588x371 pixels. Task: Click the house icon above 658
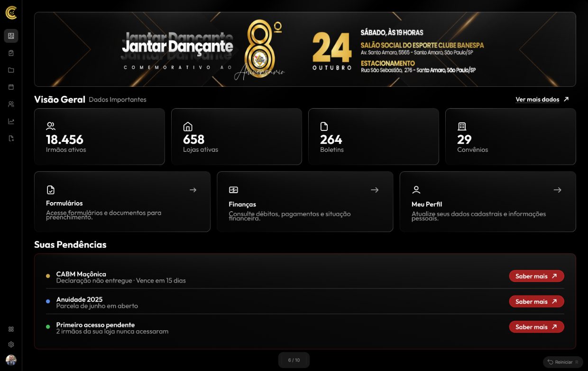[x=188, y=126]
